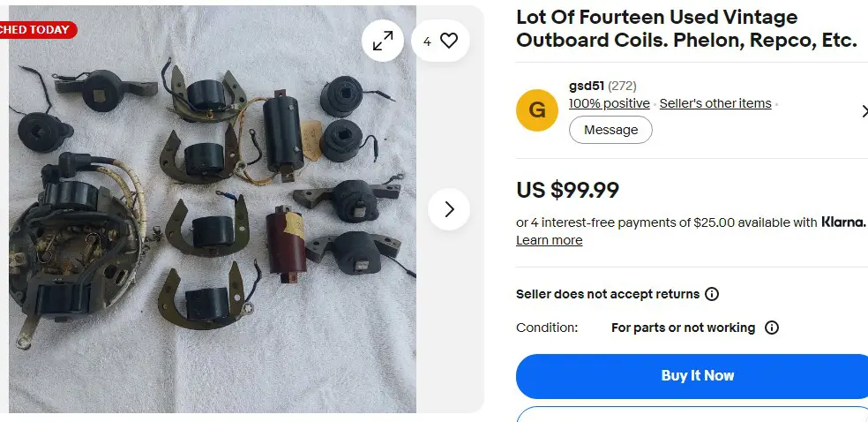This screenshot has height=422, width=868.
Task: Open seller profile gsd51 username
Action: coord(587,86)
